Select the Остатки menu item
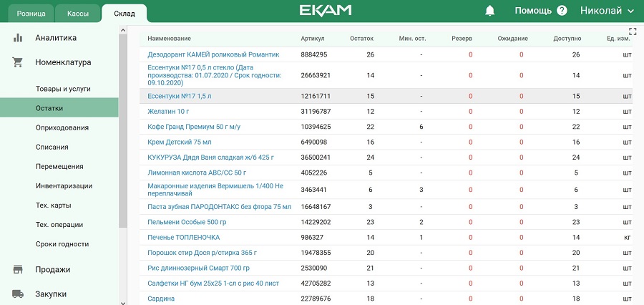The width and height of the screenshot is (644, 305). click(59, 108)
